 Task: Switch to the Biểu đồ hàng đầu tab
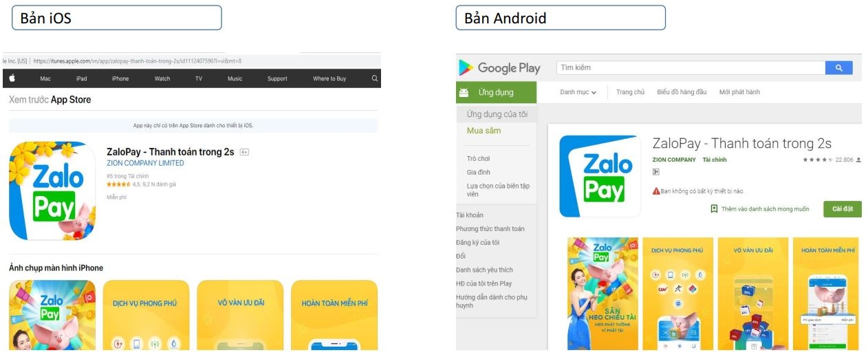pyautogui.click(x=682, y=92)
